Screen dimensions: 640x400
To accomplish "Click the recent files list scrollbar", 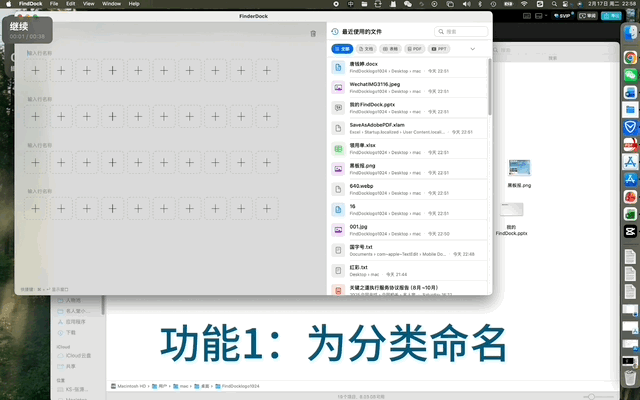I will [490, 87].
